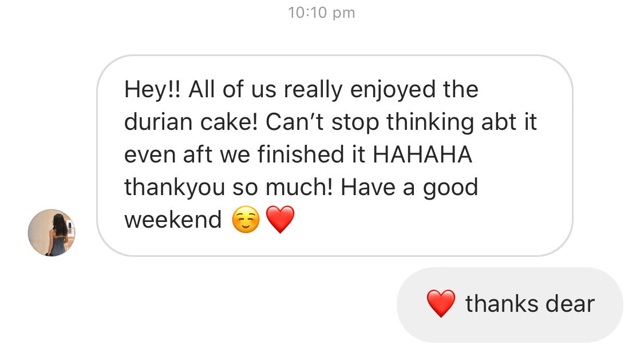Select the gray thanks dear reply bubble
The height and width of the screenshot is (345, 644).
tap(509, 304)
